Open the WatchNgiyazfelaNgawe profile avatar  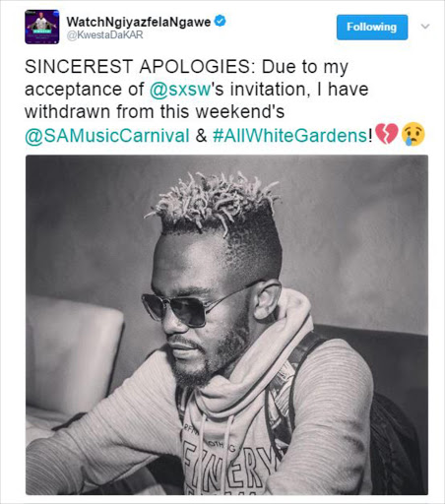tap(42, 27)
